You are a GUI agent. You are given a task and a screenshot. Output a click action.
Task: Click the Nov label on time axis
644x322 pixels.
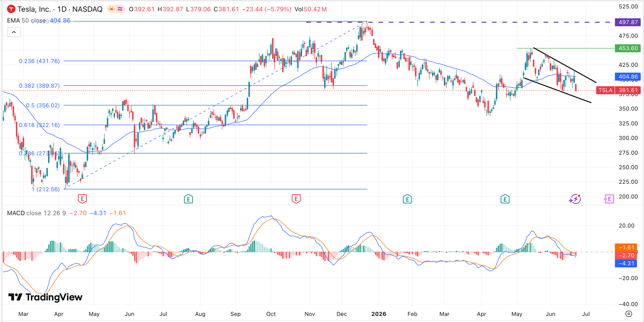[x=310, y=314]
